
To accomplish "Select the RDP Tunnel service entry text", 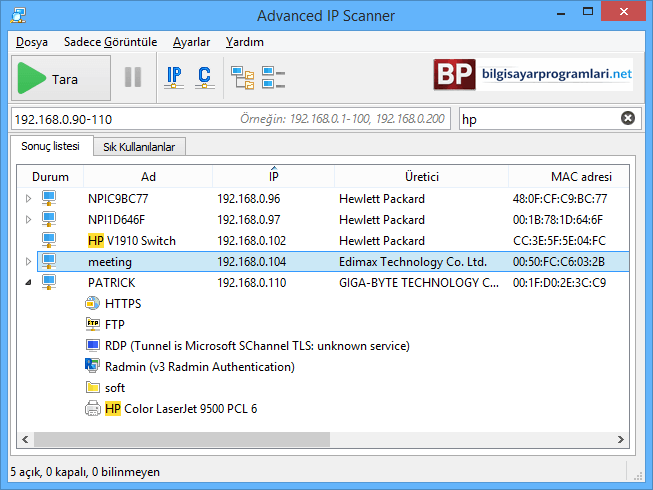I will (x=257, y=346).
